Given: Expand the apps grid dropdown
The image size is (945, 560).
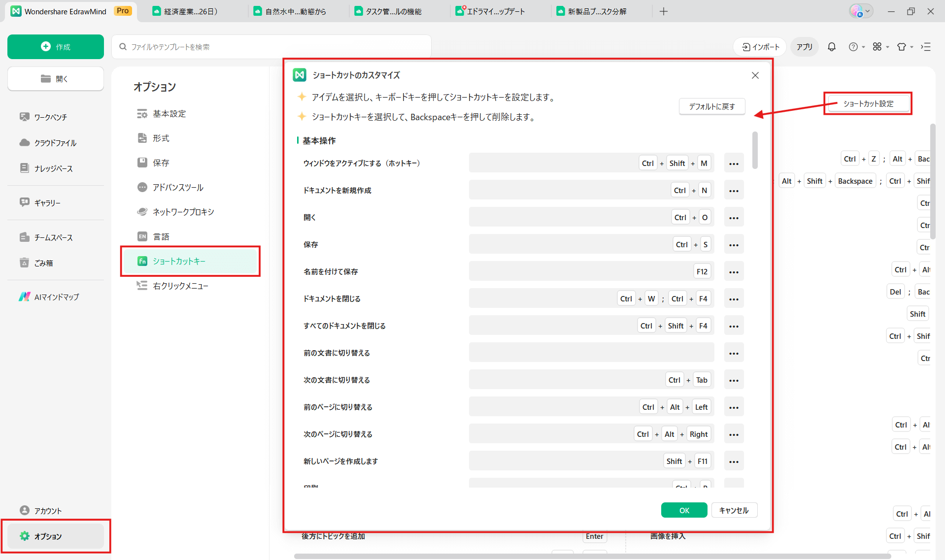Looking at the screenshot, I should coord(880,47).
